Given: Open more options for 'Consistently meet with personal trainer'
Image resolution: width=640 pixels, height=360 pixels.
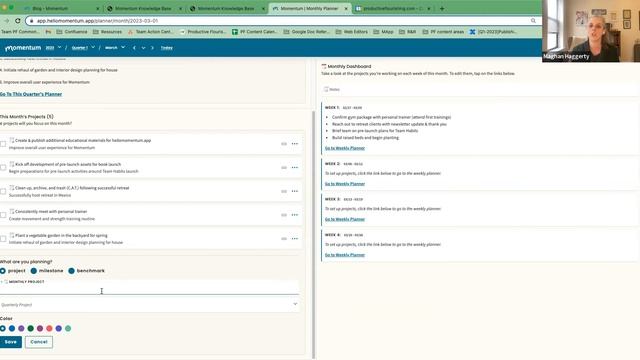Looking at the screenshot, I should pos(295,215).
